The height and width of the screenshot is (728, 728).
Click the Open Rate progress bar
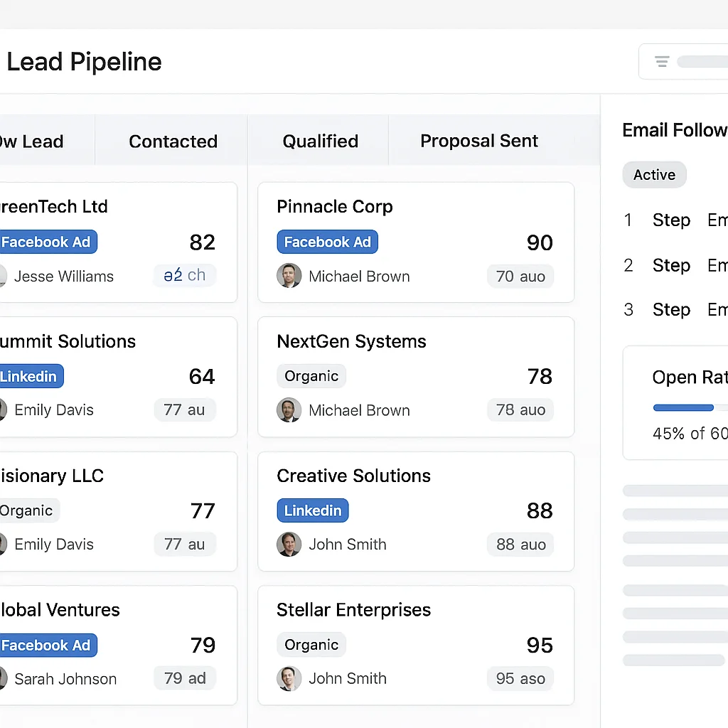pos(690,407)
